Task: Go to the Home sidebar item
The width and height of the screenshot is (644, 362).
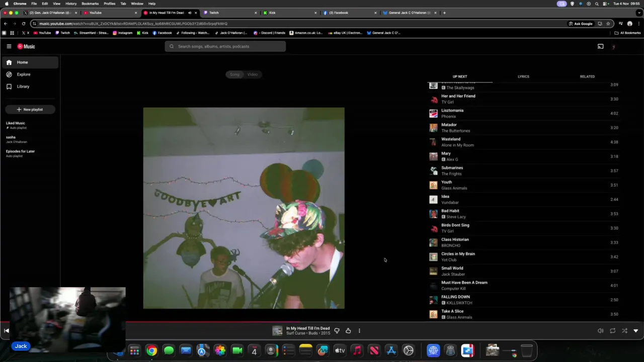Action: point(29,62)
